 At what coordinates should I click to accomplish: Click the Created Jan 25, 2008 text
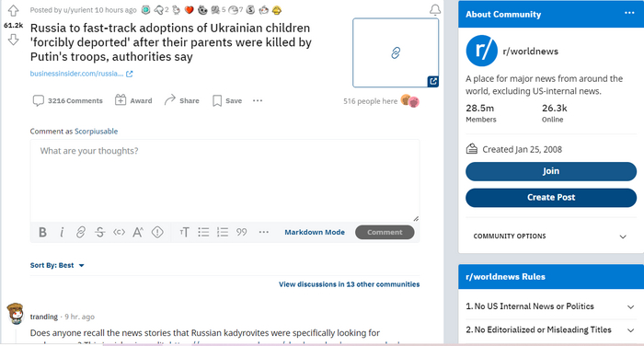click(x=522, y=150)
